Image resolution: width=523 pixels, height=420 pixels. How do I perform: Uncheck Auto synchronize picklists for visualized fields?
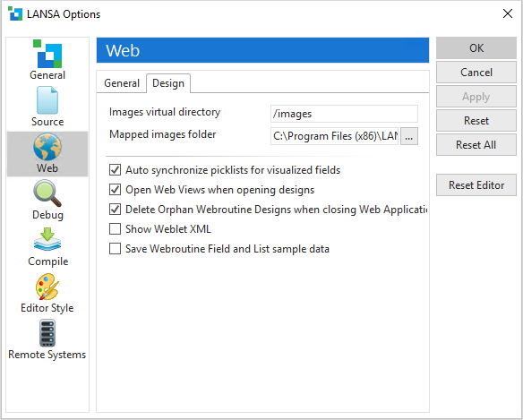point(115,170)
